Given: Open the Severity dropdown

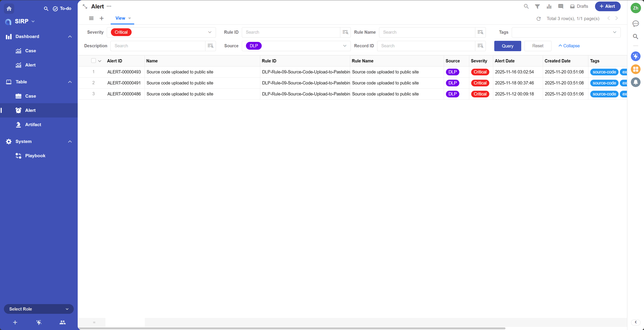Looking at the screenshot, I should tap(209, 32).
